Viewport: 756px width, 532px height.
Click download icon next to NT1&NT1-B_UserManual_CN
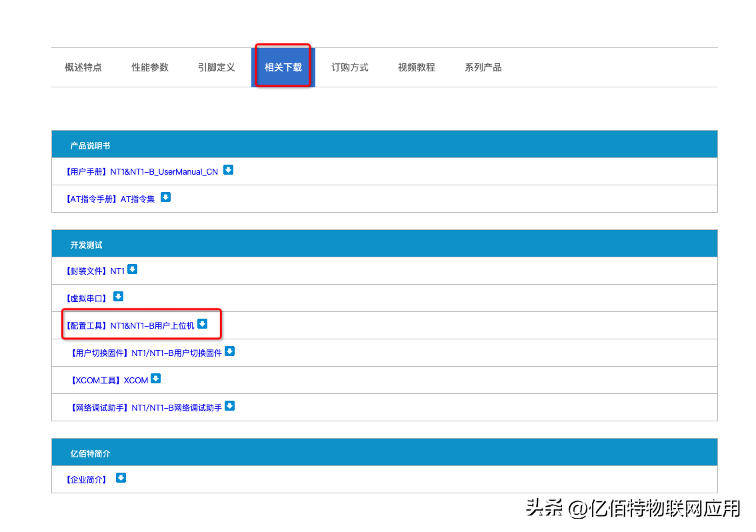(228, 170)
